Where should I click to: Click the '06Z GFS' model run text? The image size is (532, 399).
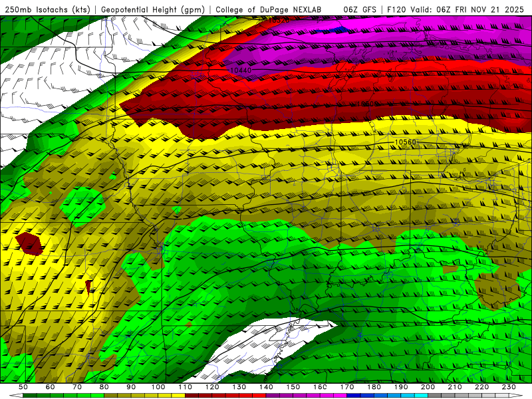[360, 10]
